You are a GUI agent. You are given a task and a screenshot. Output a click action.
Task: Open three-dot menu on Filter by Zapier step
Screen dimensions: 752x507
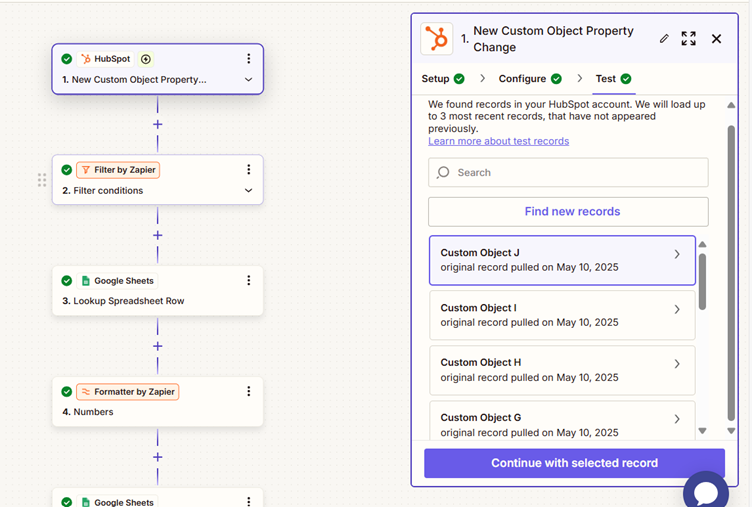(248, 169)
